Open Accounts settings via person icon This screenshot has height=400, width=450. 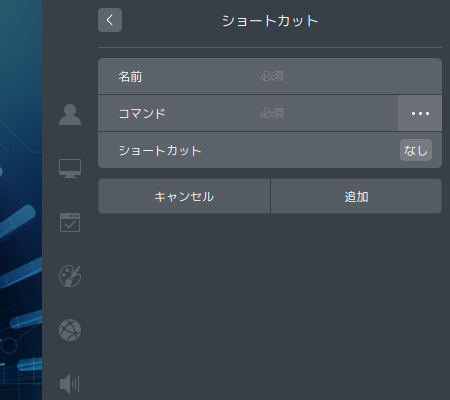[x=70, y=115]
